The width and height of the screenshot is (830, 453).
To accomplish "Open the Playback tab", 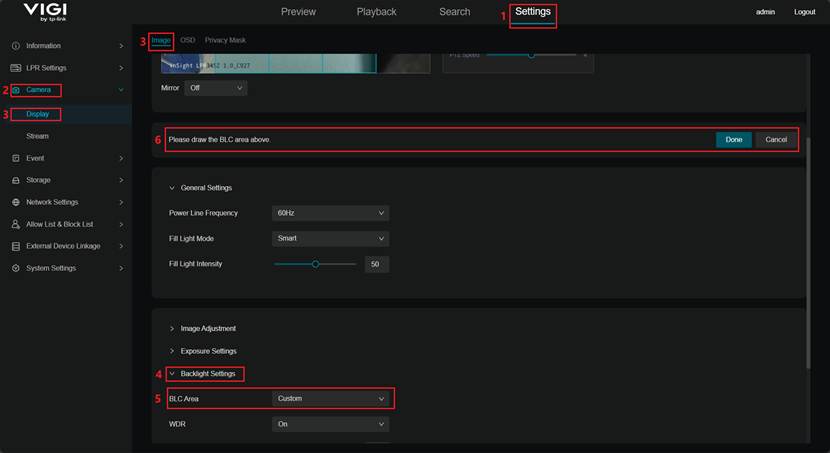I will point(376,12).
